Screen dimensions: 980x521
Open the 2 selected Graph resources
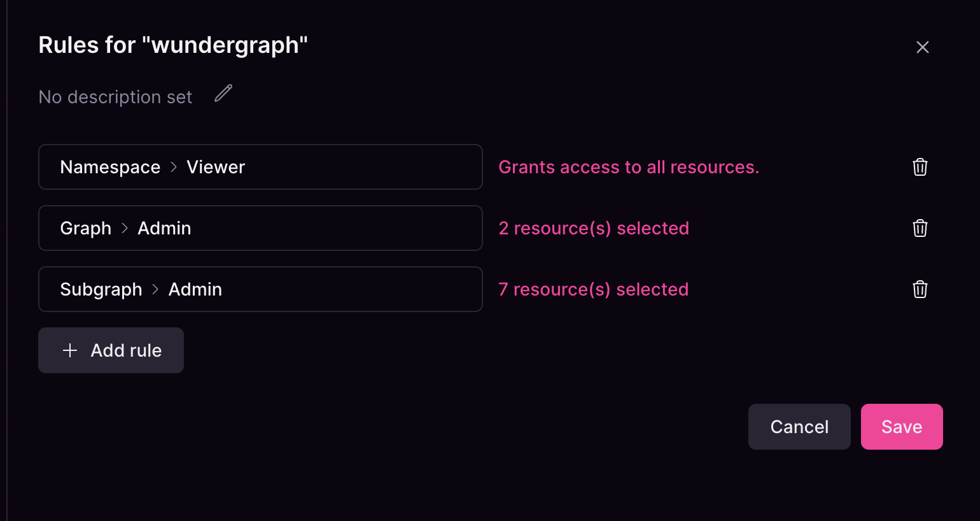tap(593, 228)
